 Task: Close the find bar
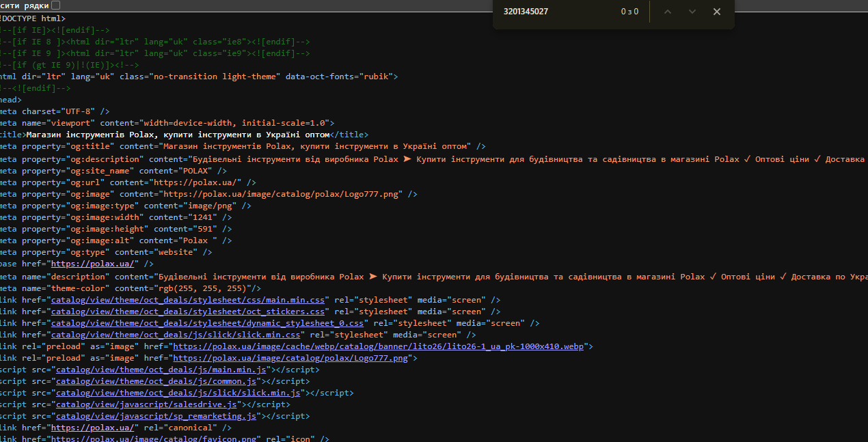pyautogui.click(x=717, y=12)
